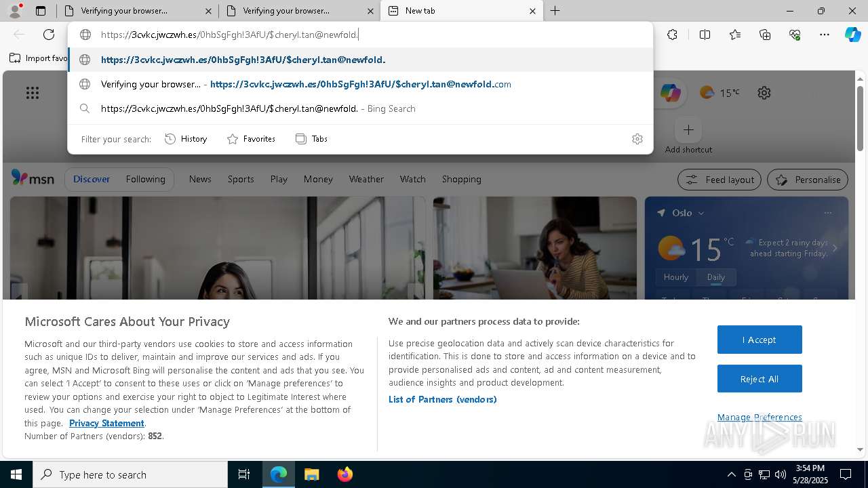Show next weather forecast arrow
Screen dimensions: 868x488
point(835,248)
